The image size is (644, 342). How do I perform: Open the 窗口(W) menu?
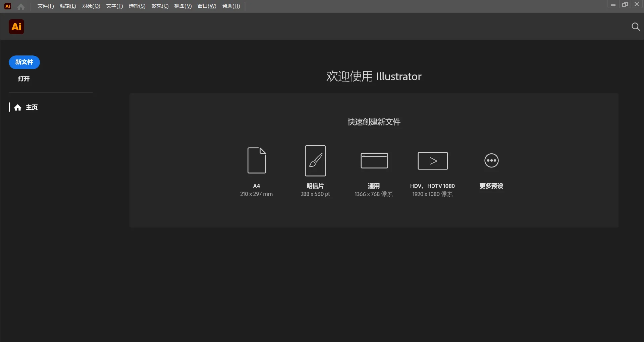(207, 6)
